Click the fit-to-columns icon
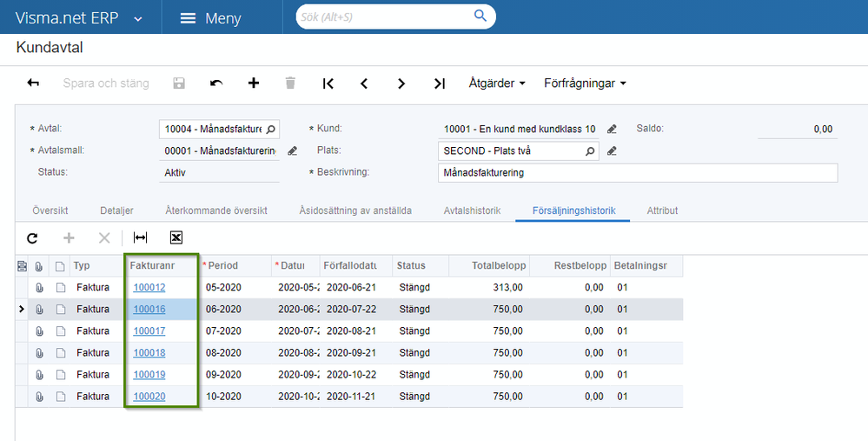This screenshot has width=868, height=441. click(140, 237)
